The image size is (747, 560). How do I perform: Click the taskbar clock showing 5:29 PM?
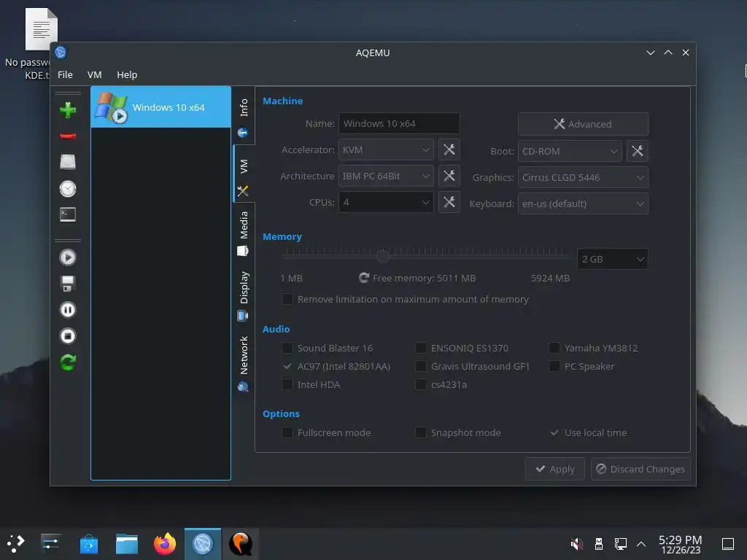[x=681, y=544]
